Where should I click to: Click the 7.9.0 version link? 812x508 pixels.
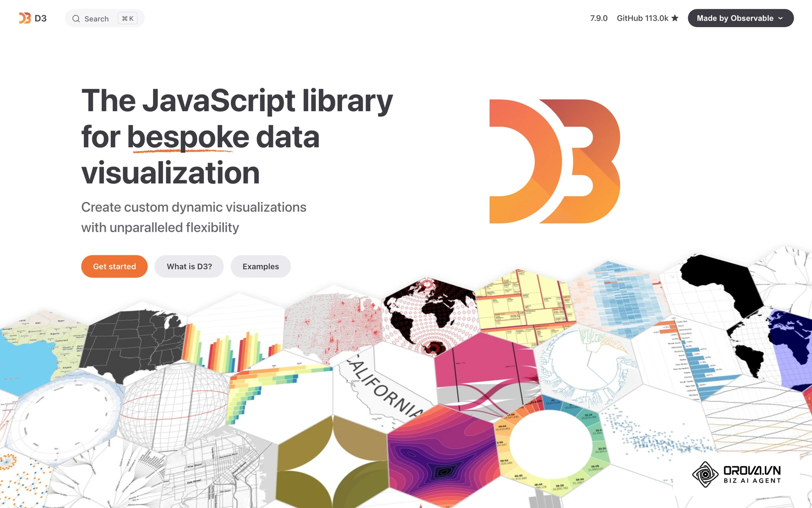(599, 18)
